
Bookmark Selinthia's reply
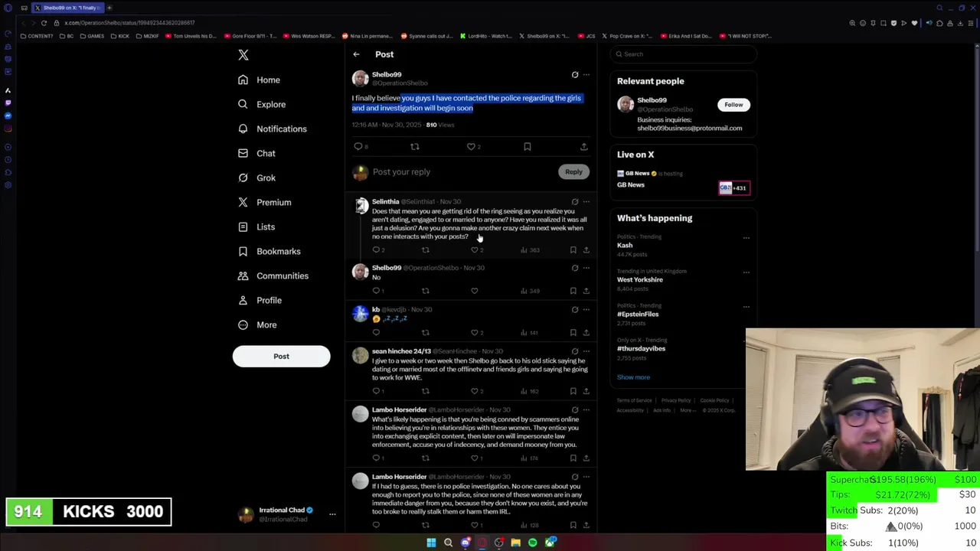pos(573,250)
